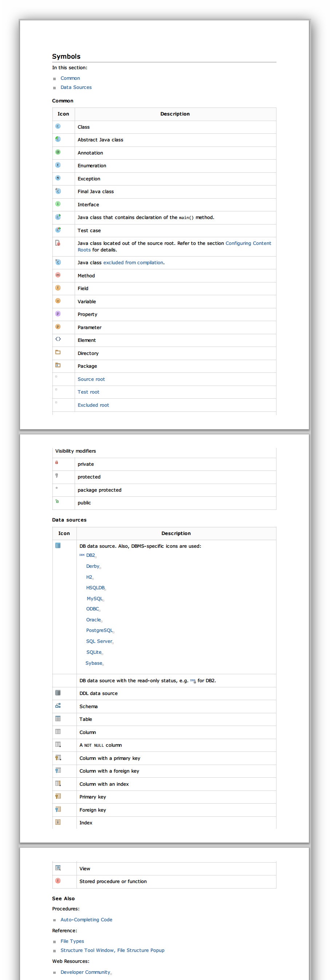
Task: Click the Package folder icon
Action: [x=58, y=365]
